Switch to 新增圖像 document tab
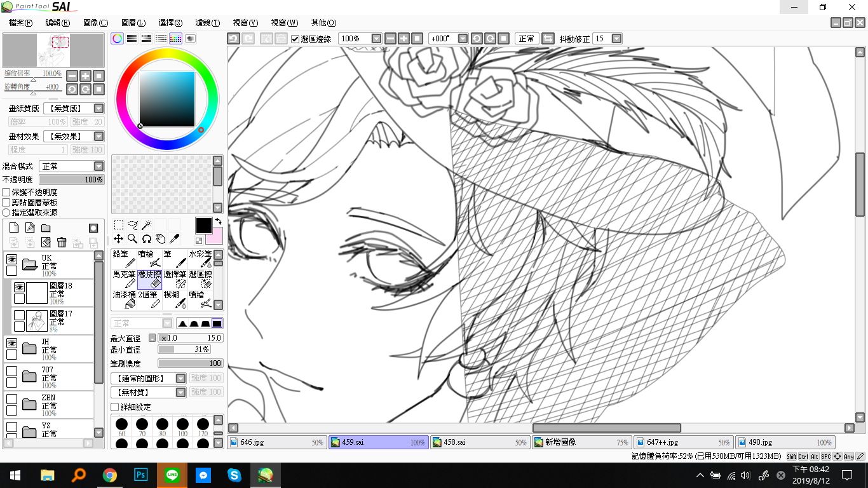 (582, 442)
